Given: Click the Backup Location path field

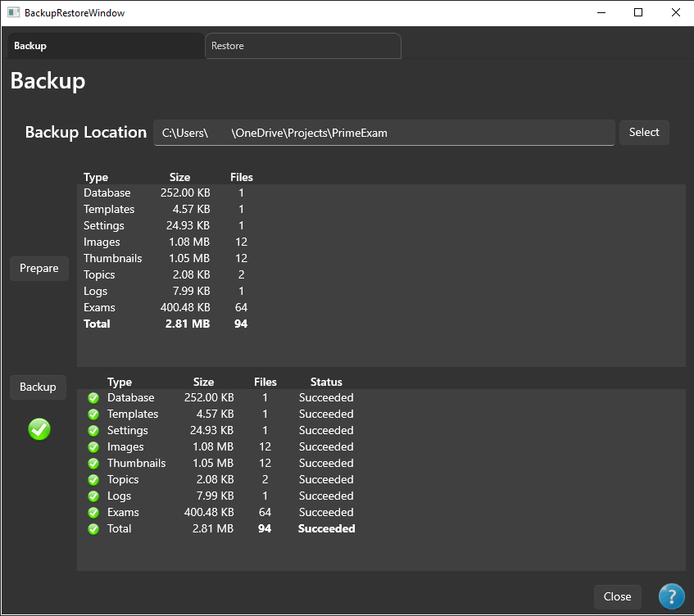Looking at the screenshot, I should coord(384,133).
